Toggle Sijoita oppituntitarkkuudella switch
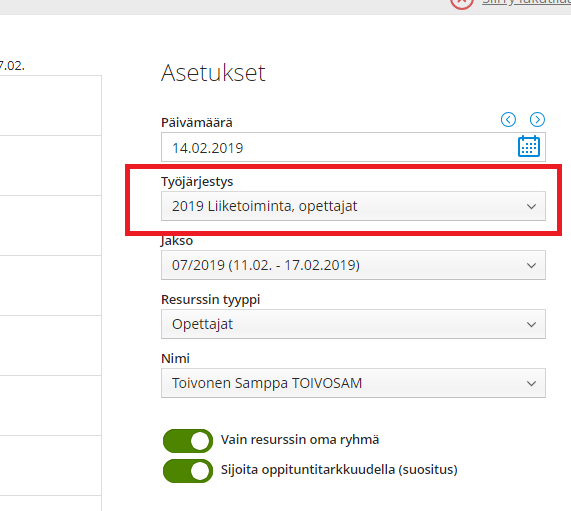The height and width of the screenshot is (511, 571). (188, 471)
